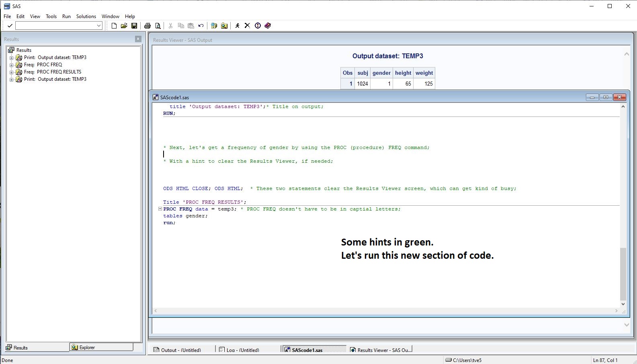The width and height of the screenshot is (637, 364).
Task: Click the Undo arrow icon
Action: point(201,26)
